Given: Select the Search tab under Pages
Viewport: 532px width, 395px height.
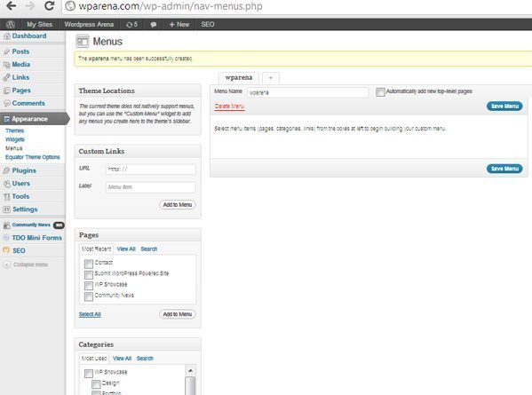Looking at the screenshot, I should click(149, 249).
